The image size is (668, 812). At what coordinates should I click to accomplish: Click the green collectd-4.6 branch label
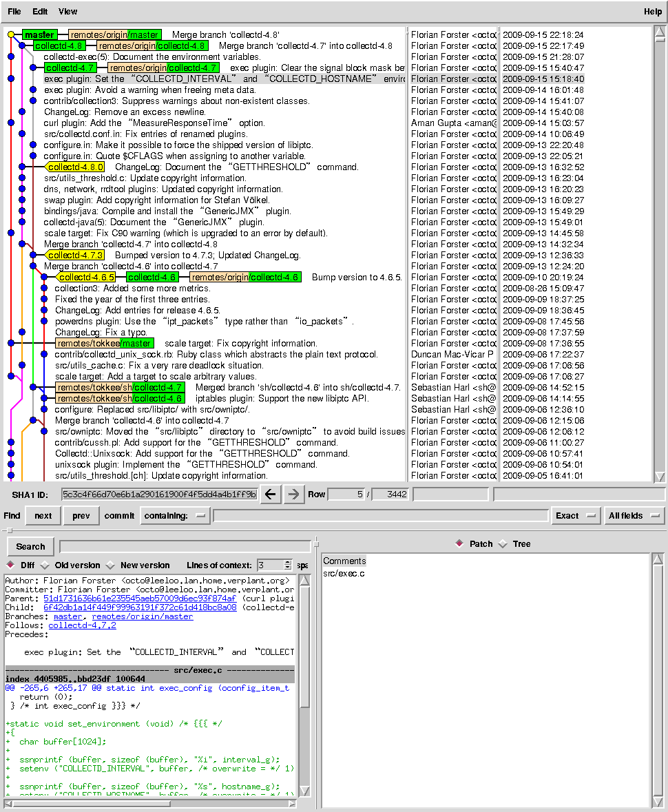click(152, 277)
